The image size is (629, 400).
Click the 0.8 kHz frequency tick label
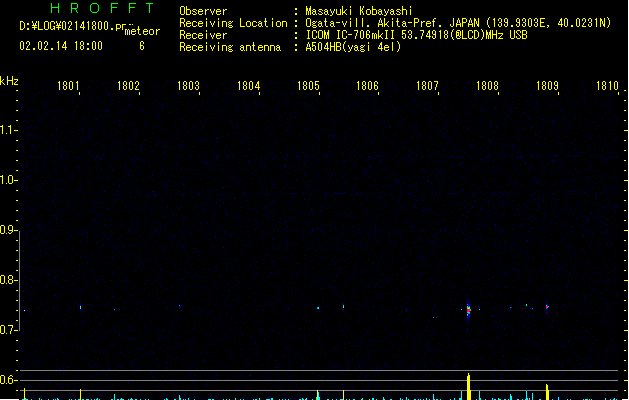[7, 280]
